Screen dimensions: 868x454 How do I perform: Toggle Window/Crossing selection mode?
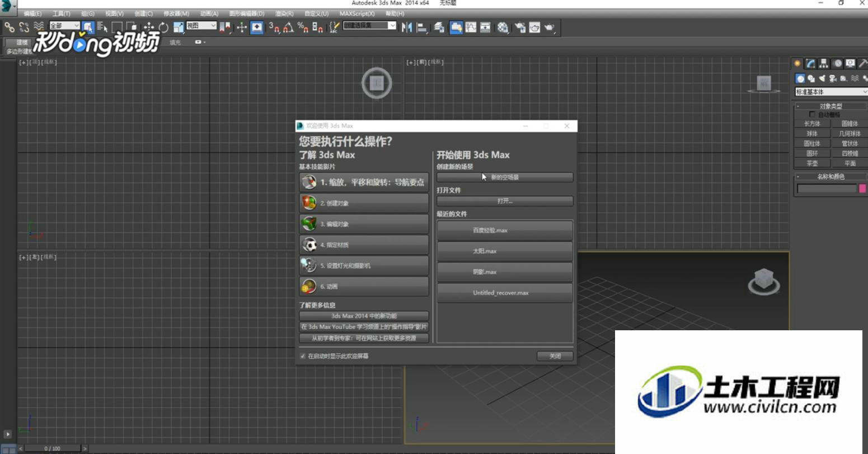coord(132,27)
